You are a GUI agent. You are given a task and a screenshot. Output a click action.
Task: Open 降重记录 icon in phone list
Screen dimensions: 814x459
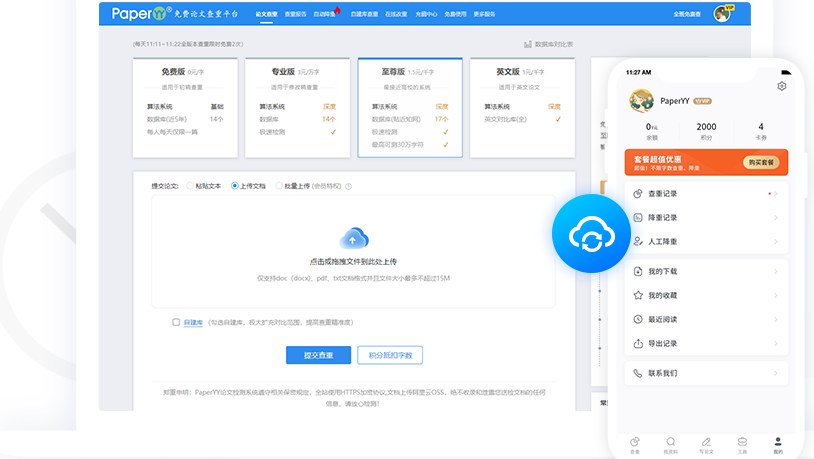click(x=638, y=218)
